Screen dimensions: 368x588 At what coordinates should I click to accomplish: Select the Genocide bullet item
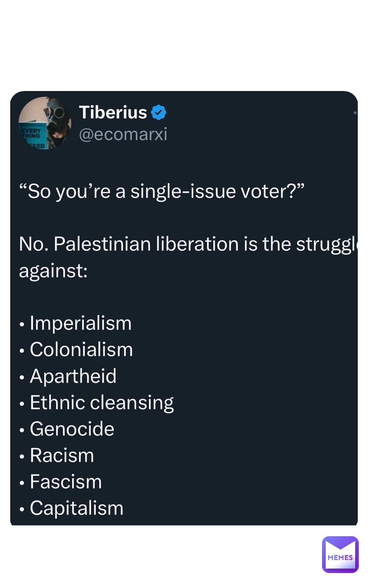[67, 429]
